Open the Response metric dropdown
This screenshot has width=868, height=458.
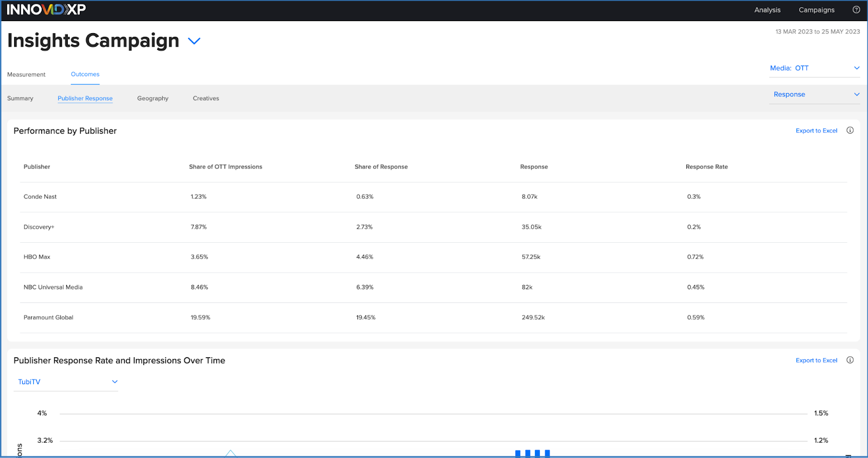tap(814, 94)
